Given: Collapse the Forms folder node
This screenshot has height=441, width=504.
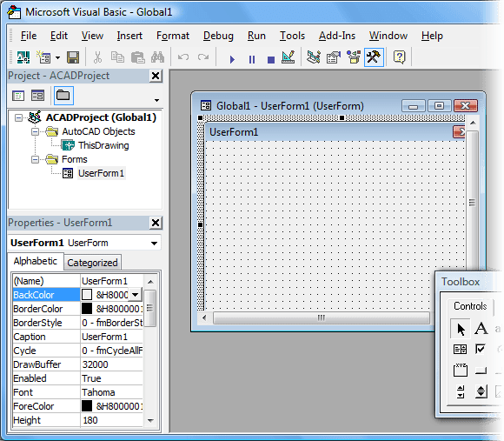Looking at the screenshot, I should point(35,159).
